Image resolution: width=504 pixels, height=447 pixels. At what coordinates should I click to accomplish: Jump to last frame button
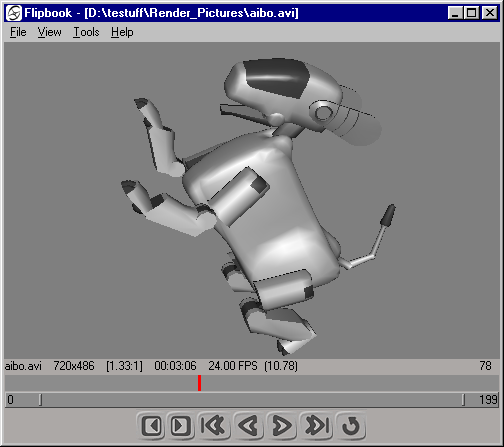tap(317, 425)
